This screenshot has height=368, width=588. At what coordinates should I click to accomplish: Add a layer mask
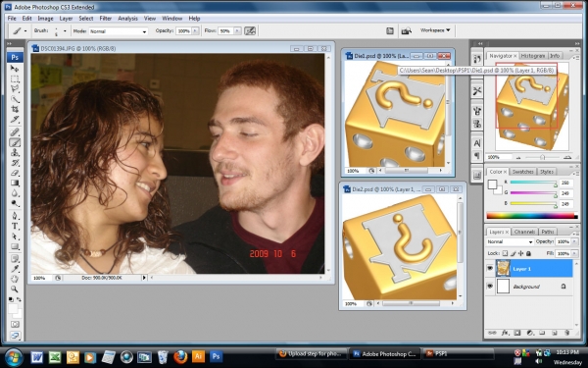[x=517, y=333]
